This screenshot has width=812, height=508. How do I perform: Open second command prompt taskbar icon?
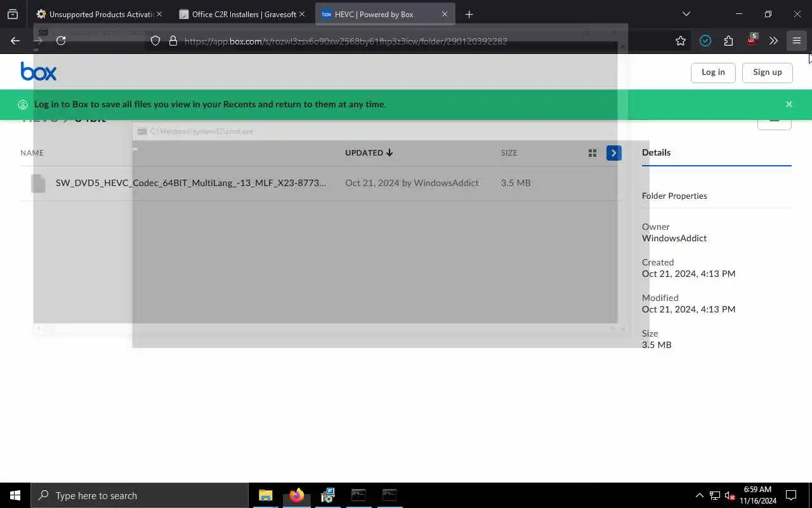(390, 495)
